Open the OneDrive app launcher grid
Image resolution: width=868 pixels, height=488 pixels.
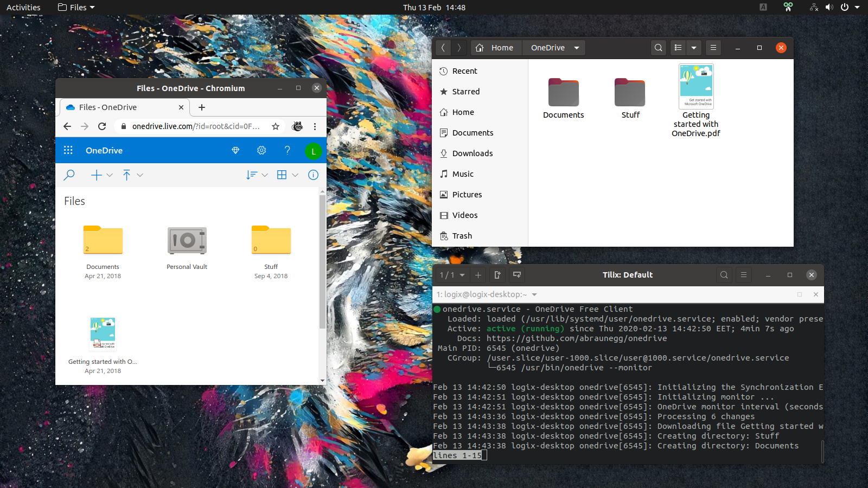68,150
